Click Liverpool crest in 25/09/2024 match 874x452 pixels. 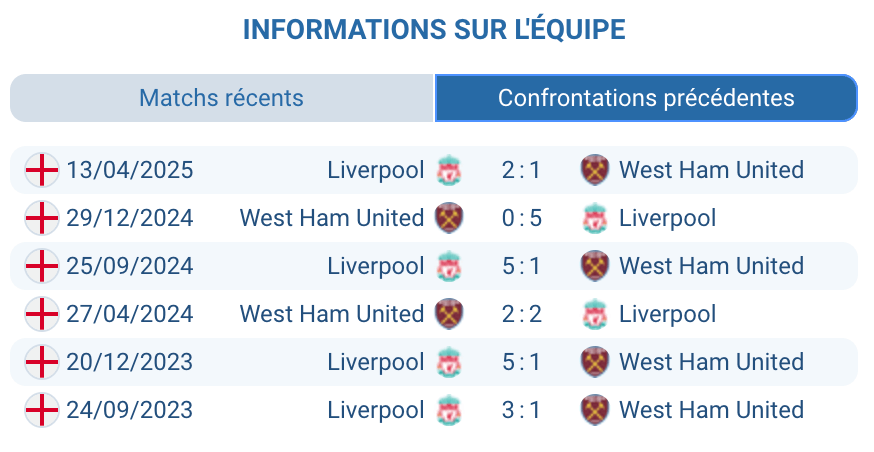tap(449, 266)
